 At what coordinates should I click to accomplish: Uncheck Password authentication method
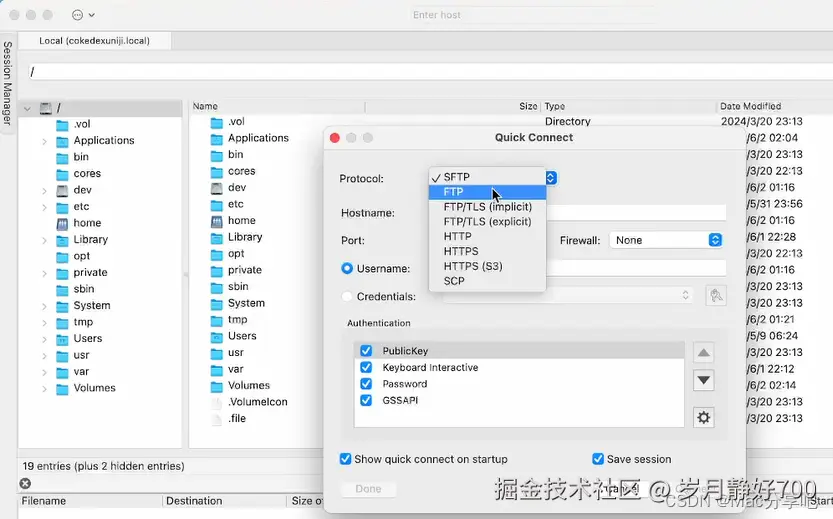tap(366, 384)
